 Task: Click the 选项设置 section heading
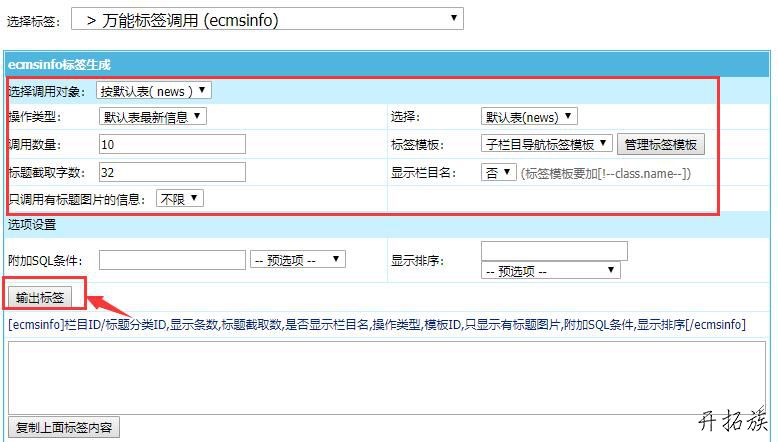32,224
